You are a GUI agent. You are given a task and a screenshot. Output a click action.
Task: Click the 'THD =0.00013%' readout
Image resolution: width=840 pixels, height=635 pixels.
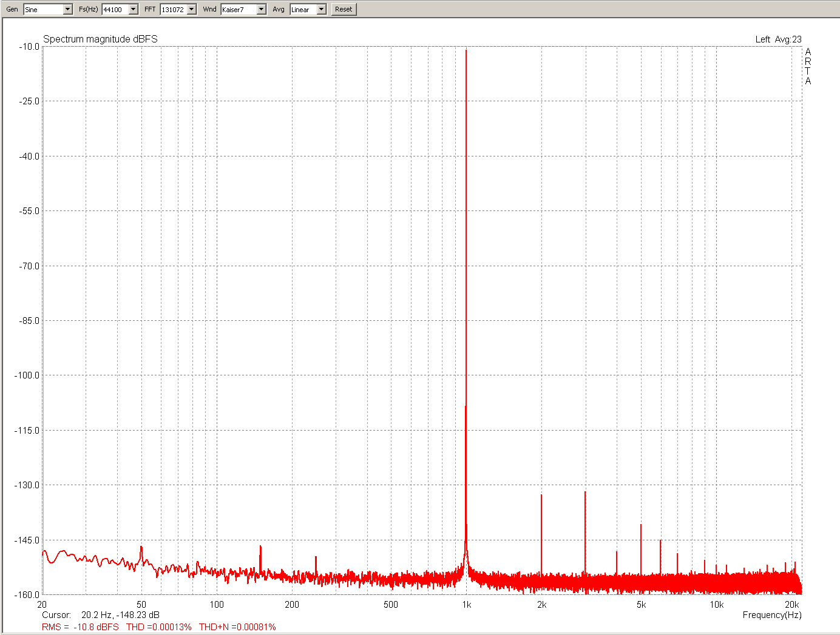(159, 627)
